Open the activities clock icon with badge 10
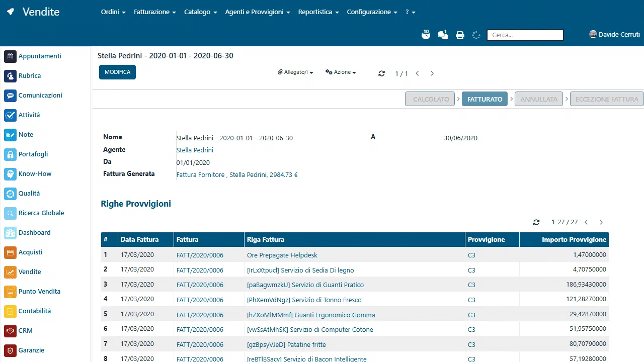 [x=426, y=35]
